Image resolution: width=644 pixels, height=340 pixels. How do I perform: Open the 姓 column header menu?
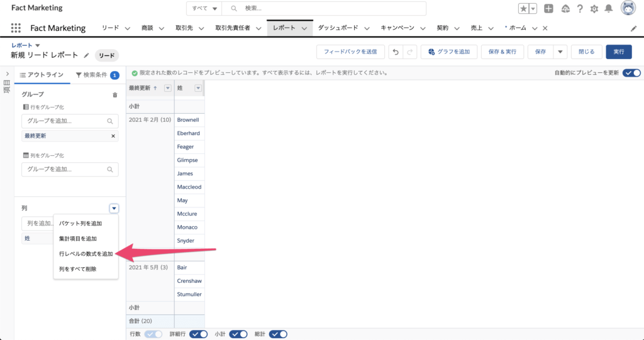198,88
